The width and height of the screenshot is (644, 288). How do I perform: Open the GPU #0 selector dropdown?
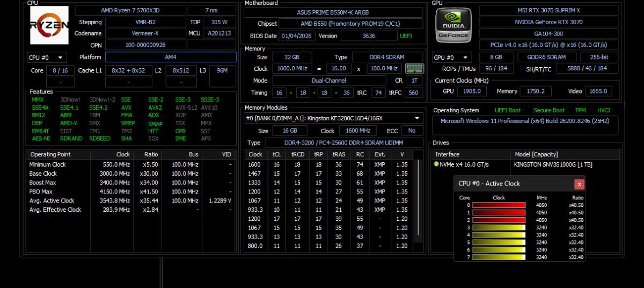(452, 57)
